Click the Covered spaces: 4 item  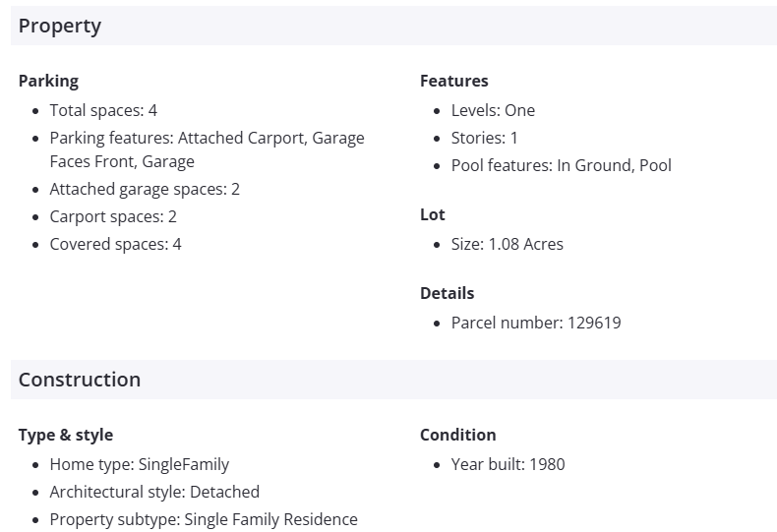click(x=115, y=244)
